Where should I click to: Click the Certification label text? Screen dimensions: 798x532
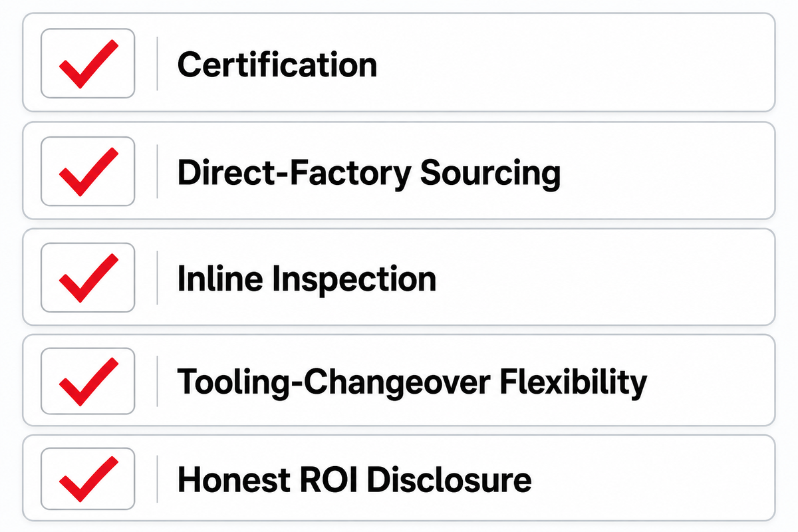click(277, 65)
